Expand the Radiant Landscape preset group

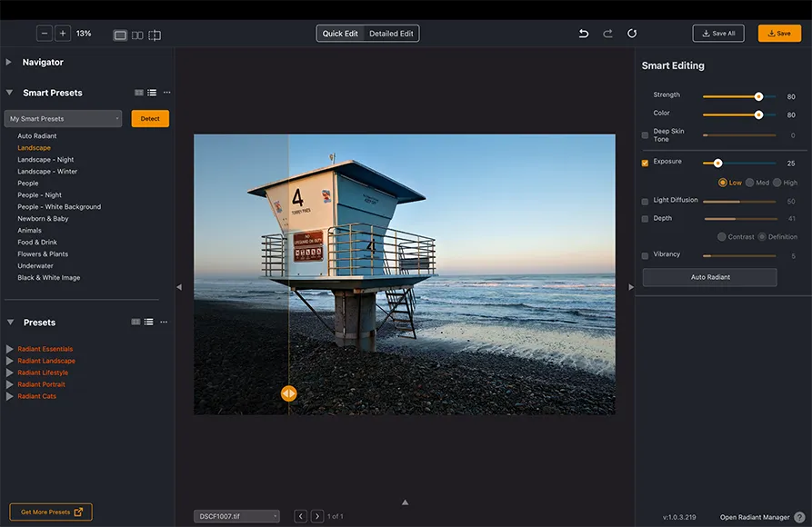point(9,361)
